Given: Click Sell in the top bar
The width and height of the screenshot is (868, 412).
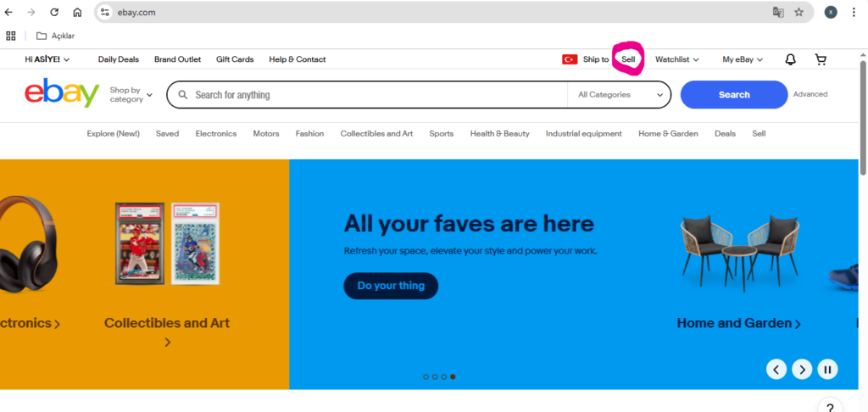Looking at the screenshot, I should [x=628, y=59].
